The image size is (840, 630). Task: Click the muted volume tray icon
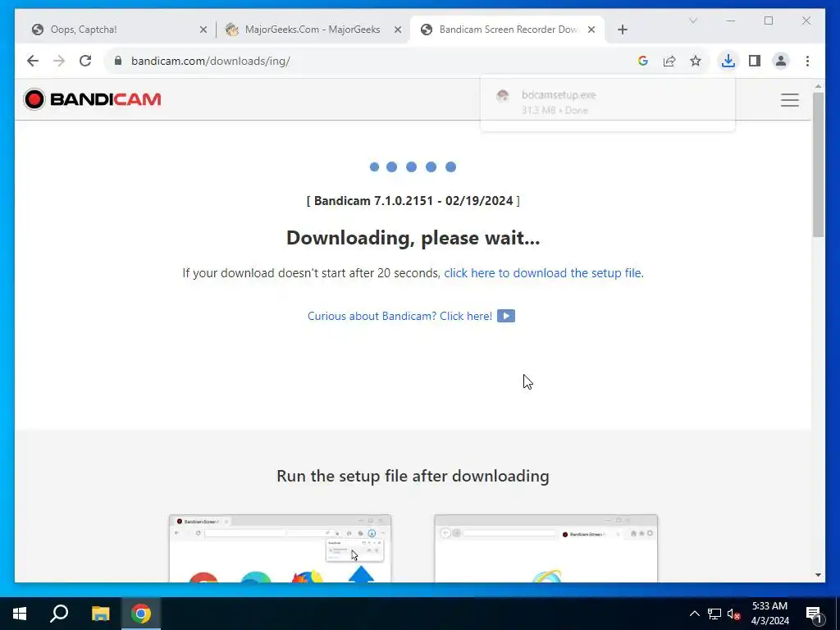tap(733, 614)
